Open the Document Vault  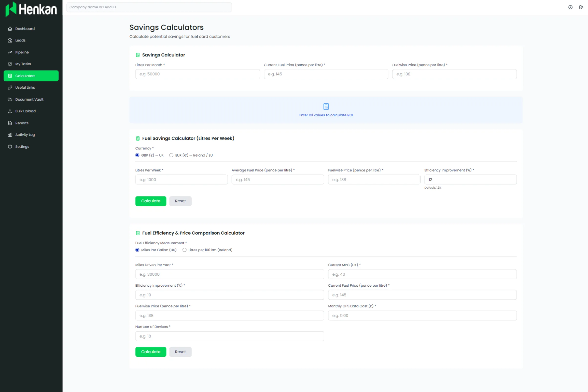click(x=29, y=99)
